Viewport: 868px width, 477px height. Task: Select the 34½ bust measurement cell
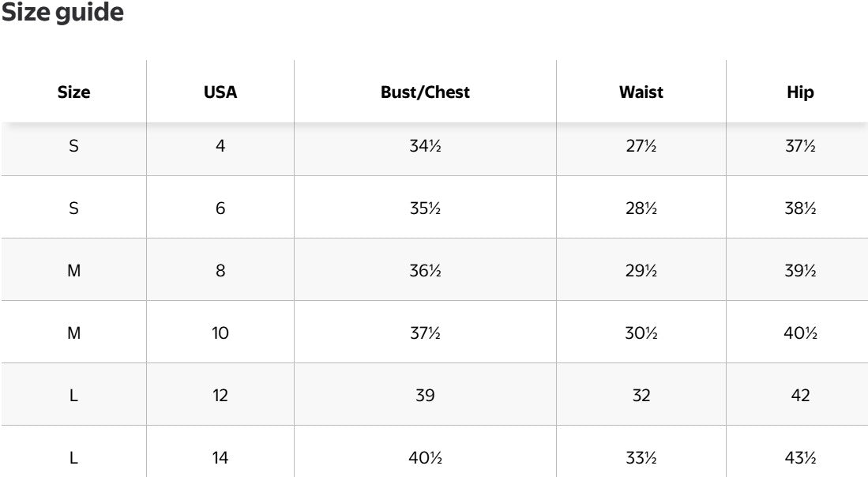pos(425,146)
